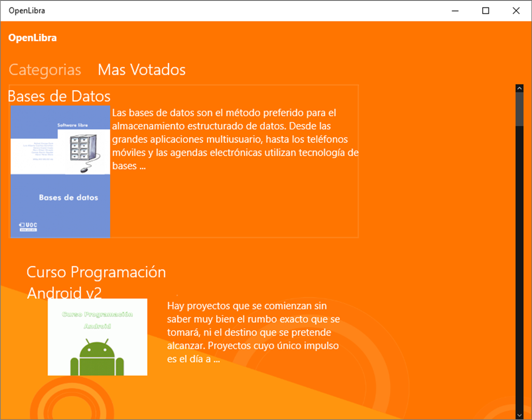Click the Android course description paragraph
The image size is (532, 420).
coord(254,332)
